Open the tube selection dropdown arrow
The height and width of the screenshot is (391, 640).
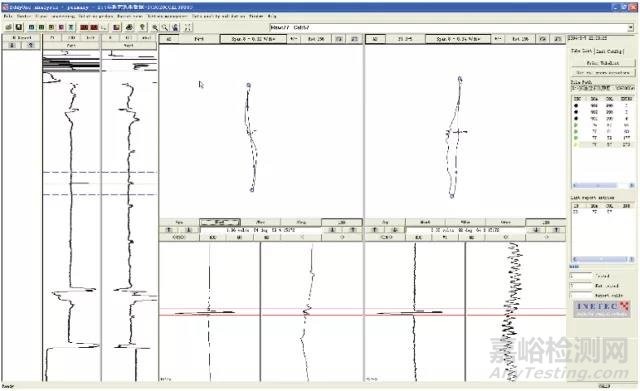coord(630,27)
